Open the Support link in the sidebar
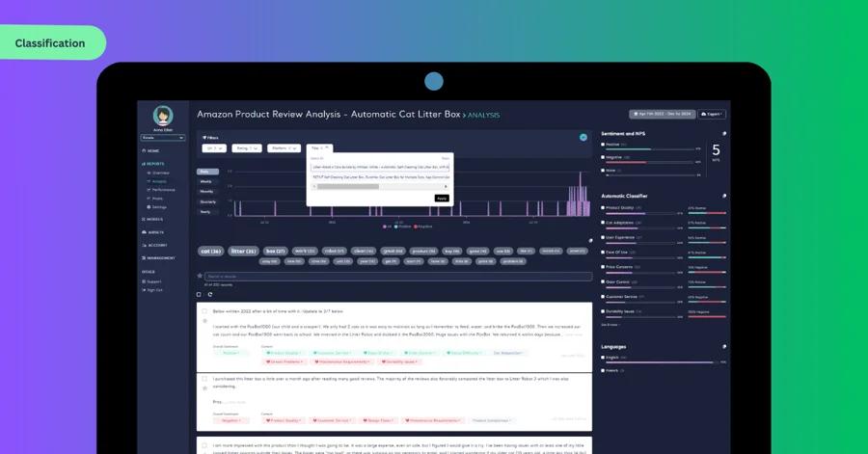 pyautogui.click(x=151, y=281)
